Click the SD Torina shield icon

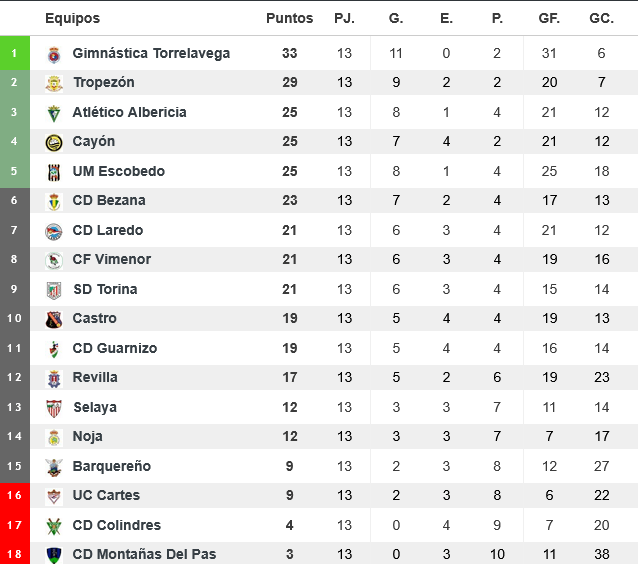(54, 290)
